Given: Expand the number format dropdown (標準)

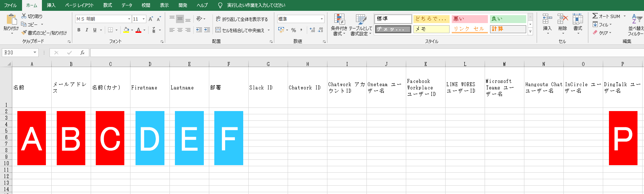Looking at the screenshot, I should click(x=322, y=19).
